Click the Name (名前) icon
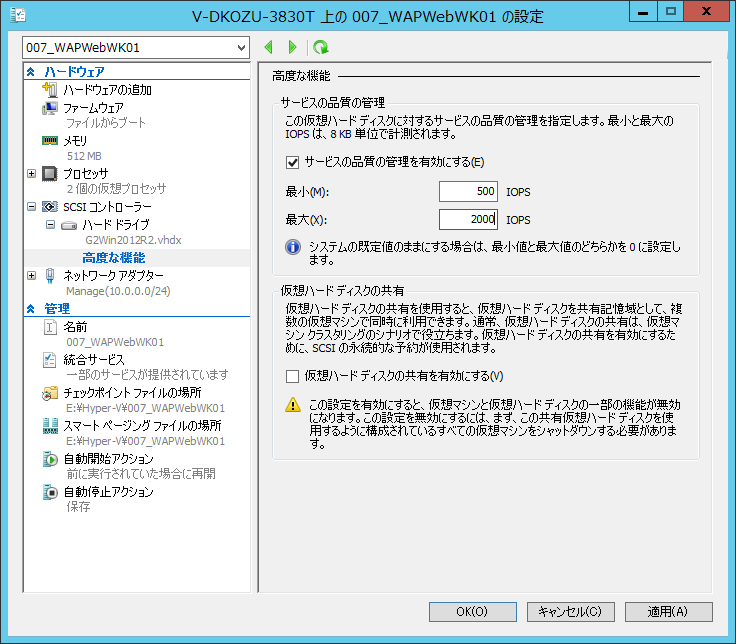 (x=50, y=327)
